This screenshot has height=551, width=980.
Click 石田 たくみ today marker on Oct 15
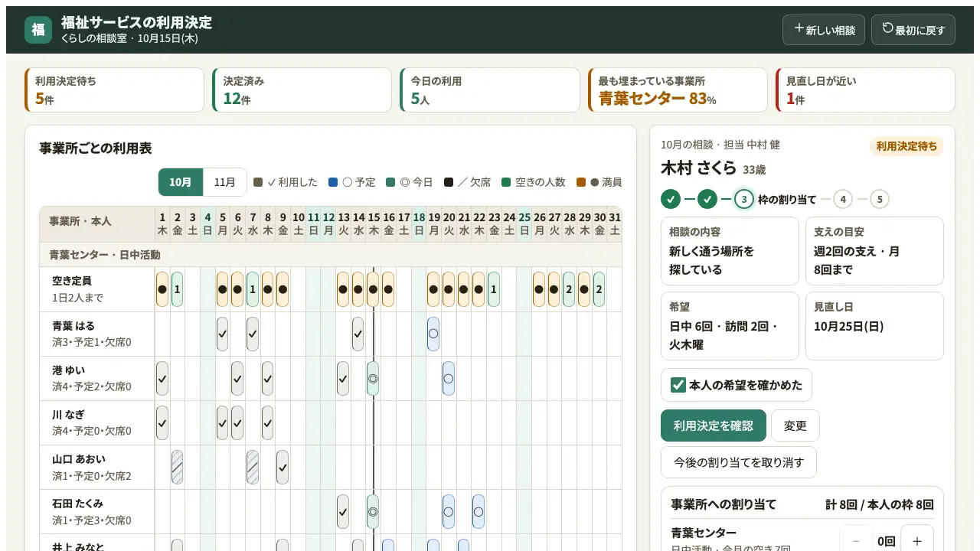pos(373,511)
